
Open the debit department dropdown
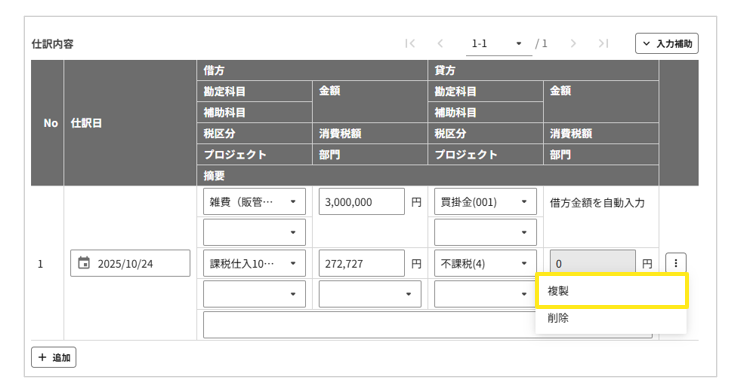tap(370, 294)
